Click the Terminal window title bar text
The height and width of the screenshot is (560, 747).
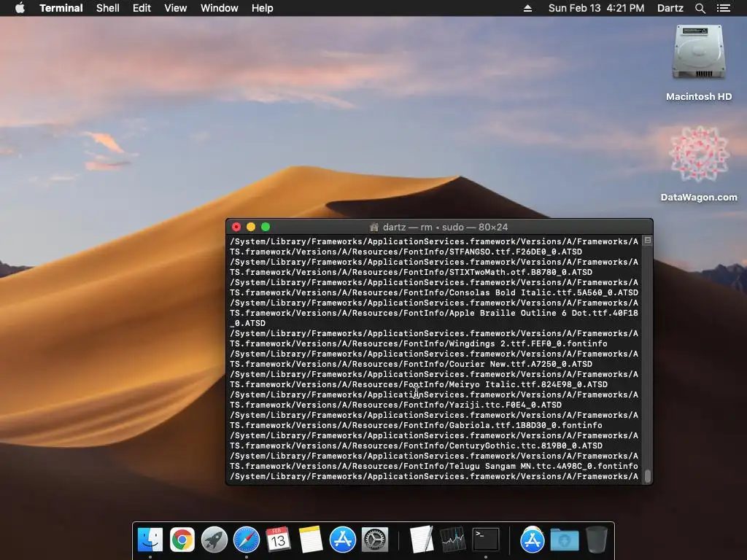445,227
